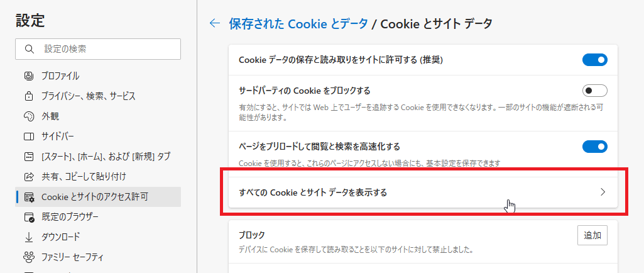Screen dimensions: 644x273
Task: Click the Downloads arrow icon
Action: 28,237
